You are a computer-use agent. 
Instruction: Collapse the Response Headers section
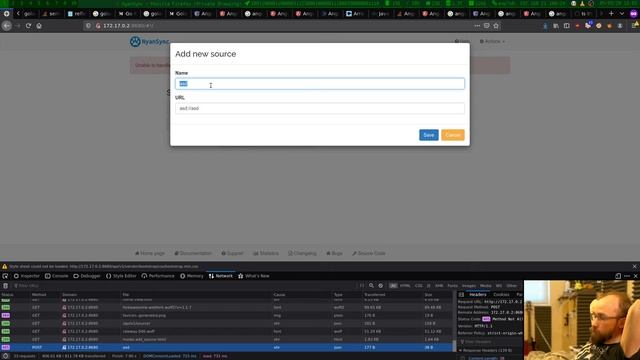coord(486,351)
